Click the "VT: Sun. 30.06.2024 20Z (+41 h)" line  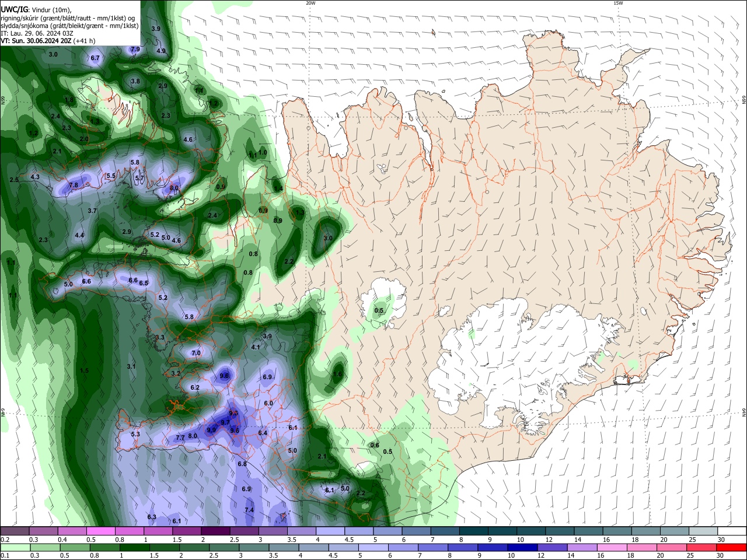[48, 41]
